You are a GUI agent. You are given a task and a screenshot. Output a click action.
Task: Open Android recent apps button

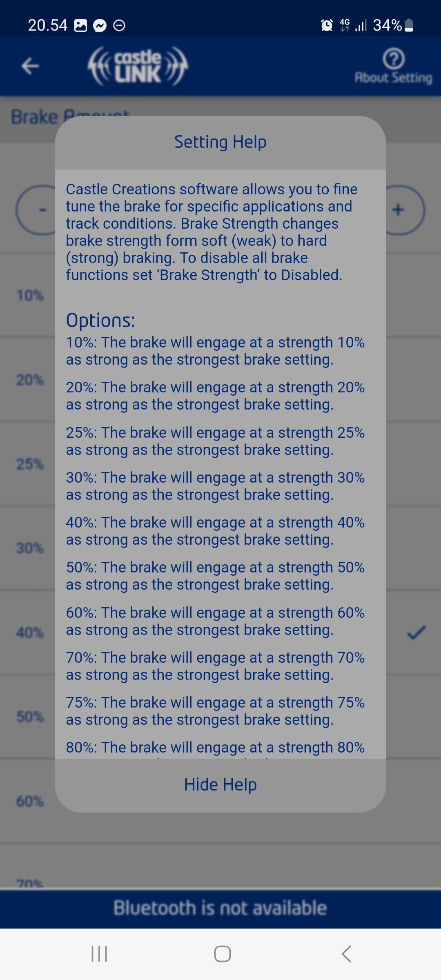click(x=99, y=954)
